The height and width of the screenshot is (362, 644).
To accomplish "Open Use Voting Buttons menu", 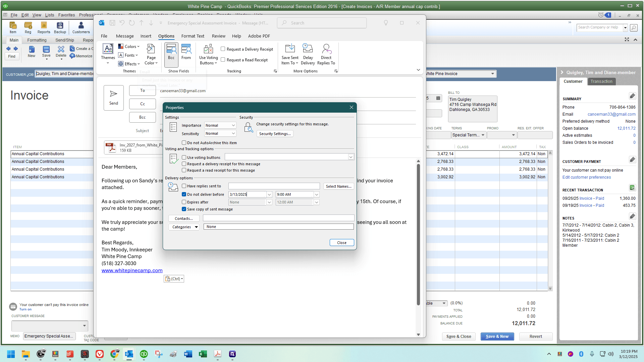I will click(208, 54).
